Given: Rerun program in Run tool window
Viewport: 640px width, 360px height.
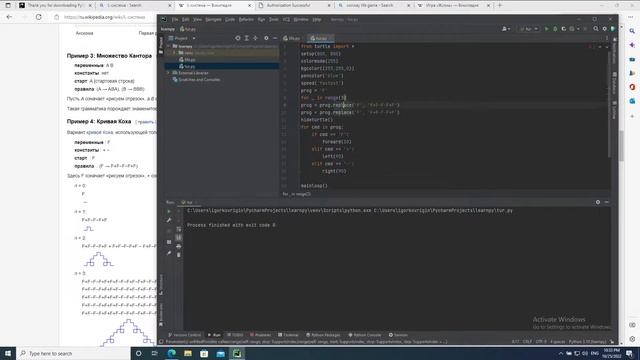Looking at the screenshot, I should click(169, 211).
